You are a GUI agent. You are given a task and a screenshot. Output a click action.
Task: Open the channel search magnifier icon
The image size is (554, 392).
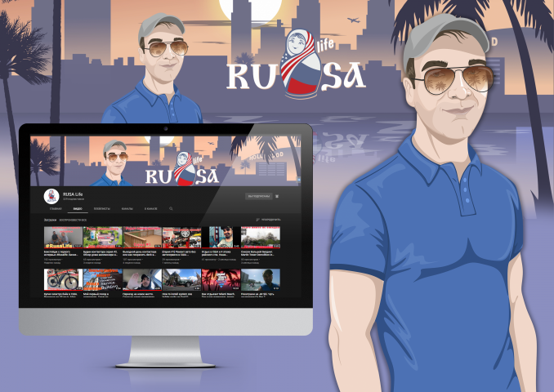point(171,209)
